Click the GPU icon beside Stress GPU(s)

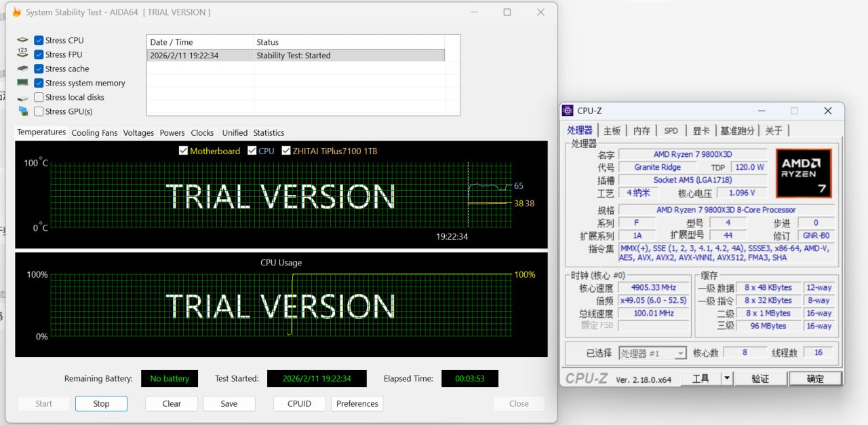tap(22, 111)
